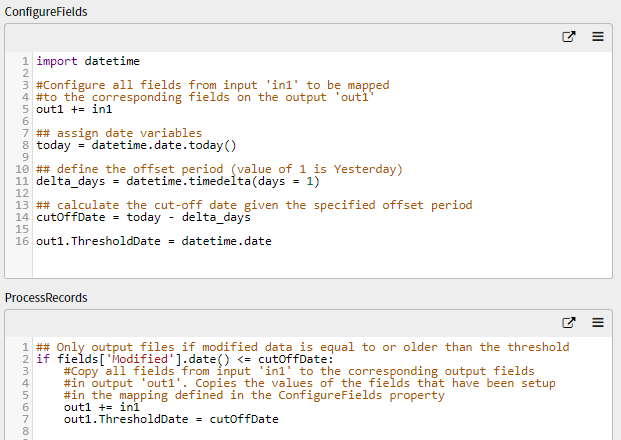The height and width of the screenshot is (440, 621).
Task: Click the 'cutOffDate = today - delta_days' line
Action: pyautogui.click(x=143, y=217)
